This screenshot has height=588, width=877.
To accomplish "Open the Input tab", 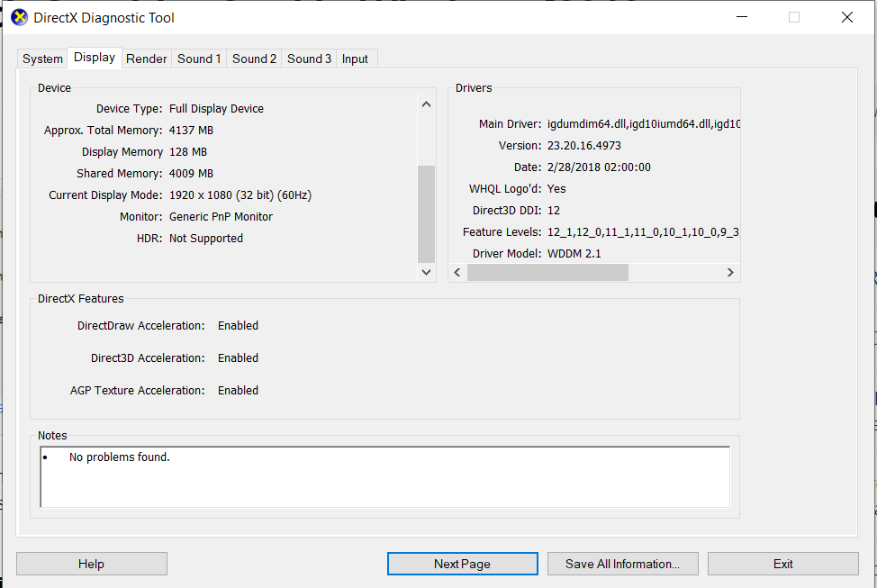I will (355, 59).
